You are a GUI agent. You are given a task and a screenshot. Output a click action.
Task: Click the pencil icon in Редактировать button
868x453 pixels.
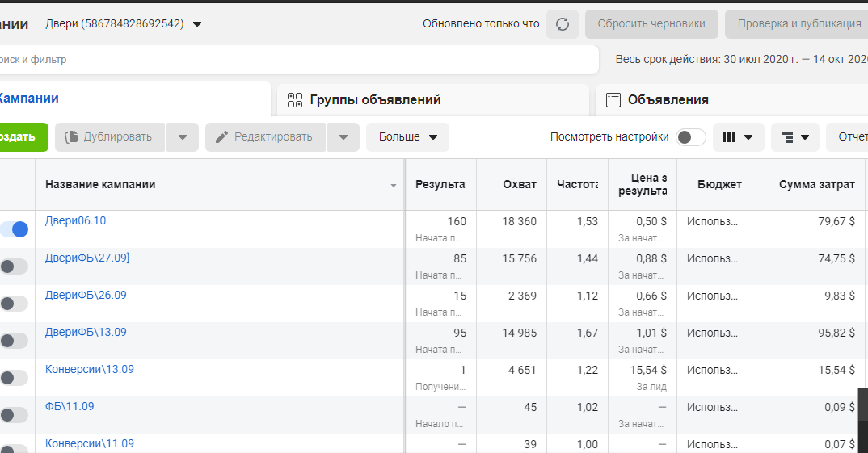pos(221,137)
